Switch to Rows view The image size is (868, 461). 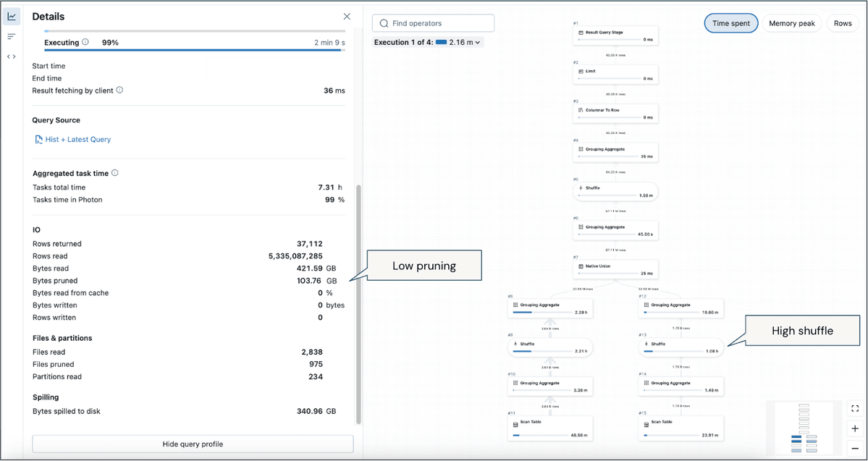pyautogui.click(x=842, y=23)
